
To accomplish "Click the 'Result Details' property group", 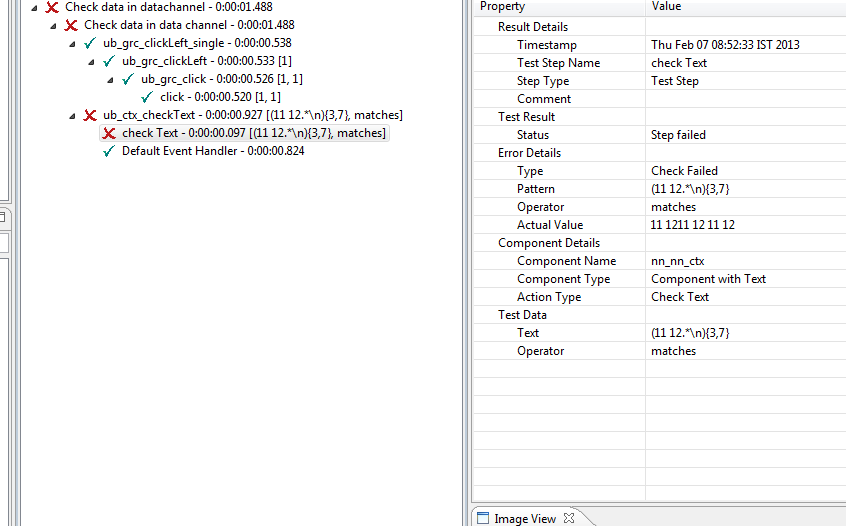I will tap(533, 27).
